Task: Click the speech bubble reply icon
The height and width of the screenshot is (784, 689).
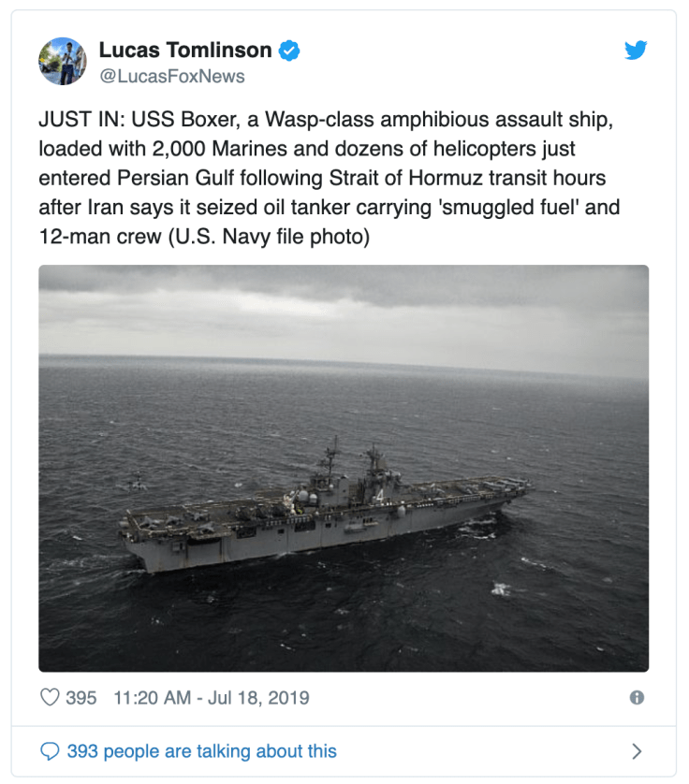Action: (51, 751)
